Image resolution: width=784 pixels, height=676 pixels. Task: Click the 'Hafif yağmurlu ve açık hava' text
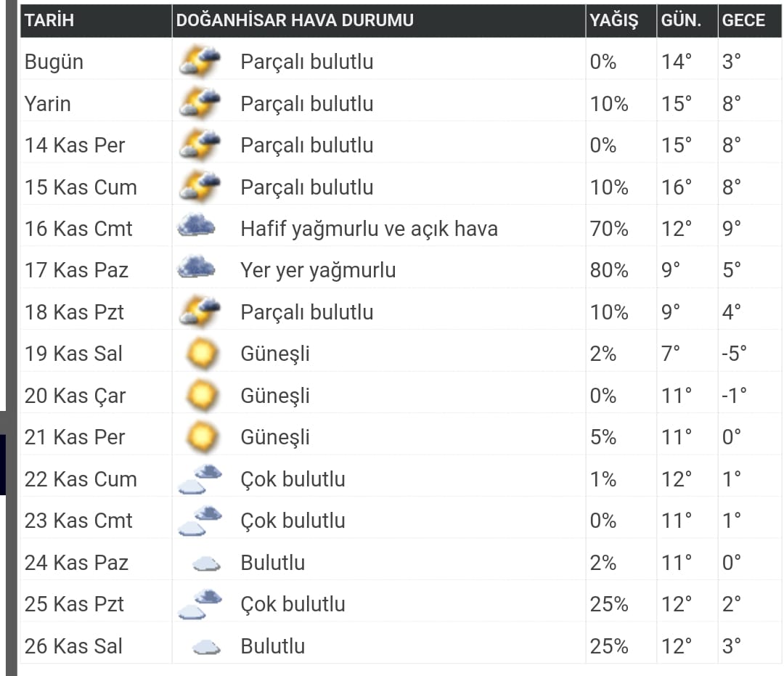[369, 229]
